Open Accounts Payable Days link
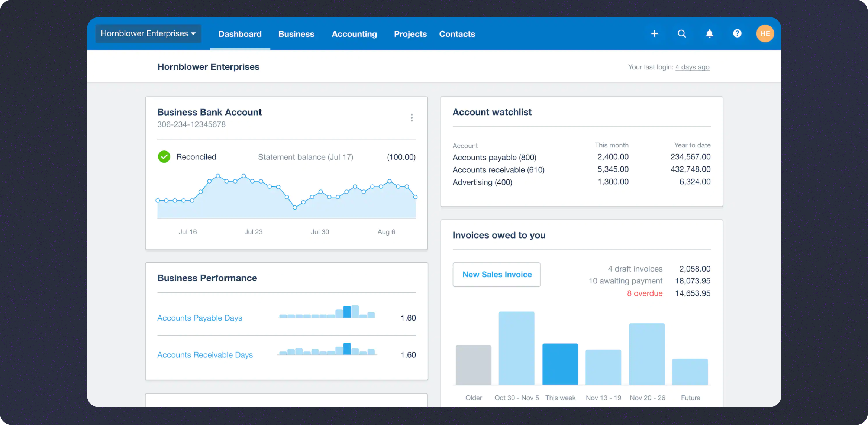Viewport: 868px width, 425px height. [200, 318]
